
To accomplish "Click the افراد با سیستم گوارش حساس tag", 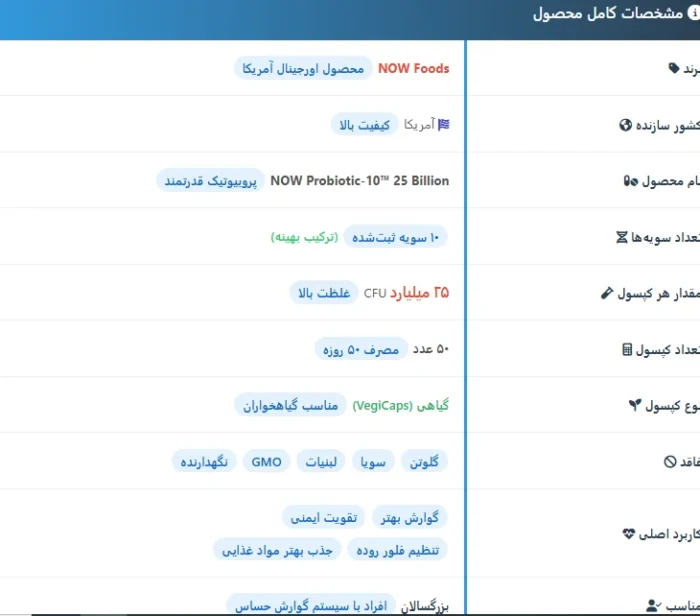I will 311,606.
